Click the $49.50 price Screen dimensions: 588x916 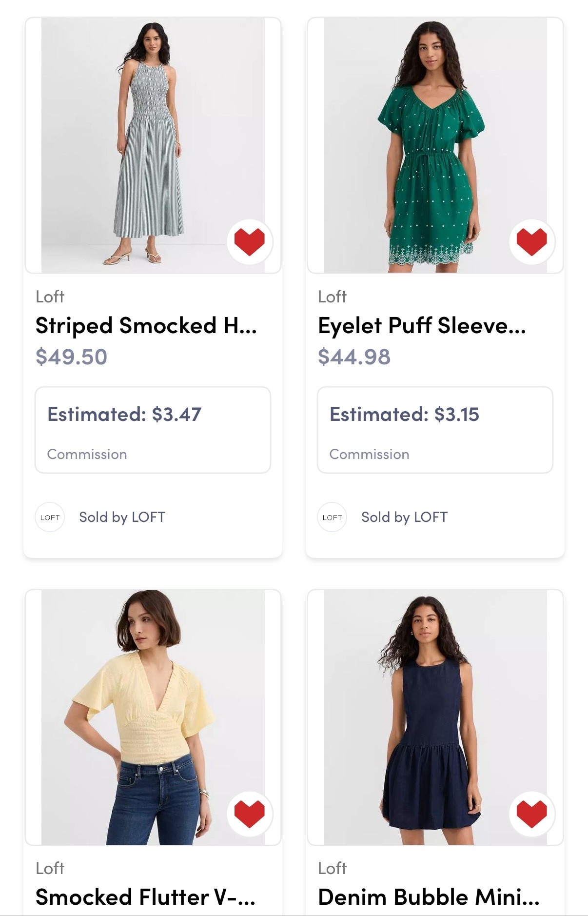pos(71,357)
